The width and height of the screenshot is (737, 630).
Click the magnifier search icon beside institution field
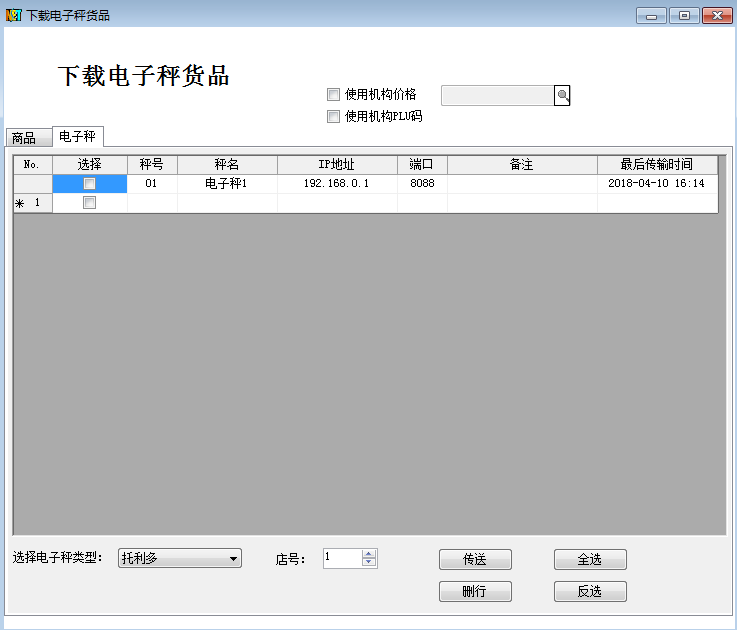pos(562,95)
